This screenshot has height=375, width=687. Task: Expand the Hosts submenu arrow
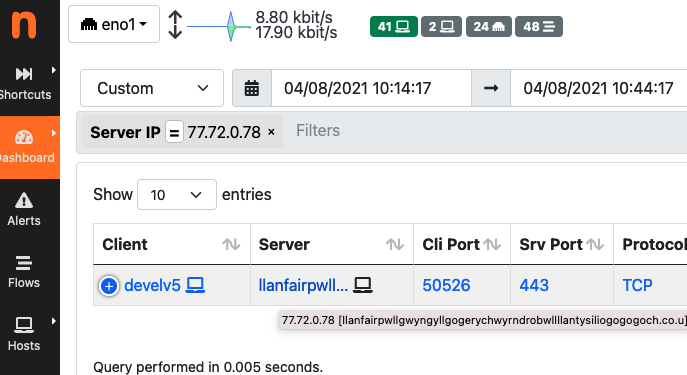pos(53,321)
